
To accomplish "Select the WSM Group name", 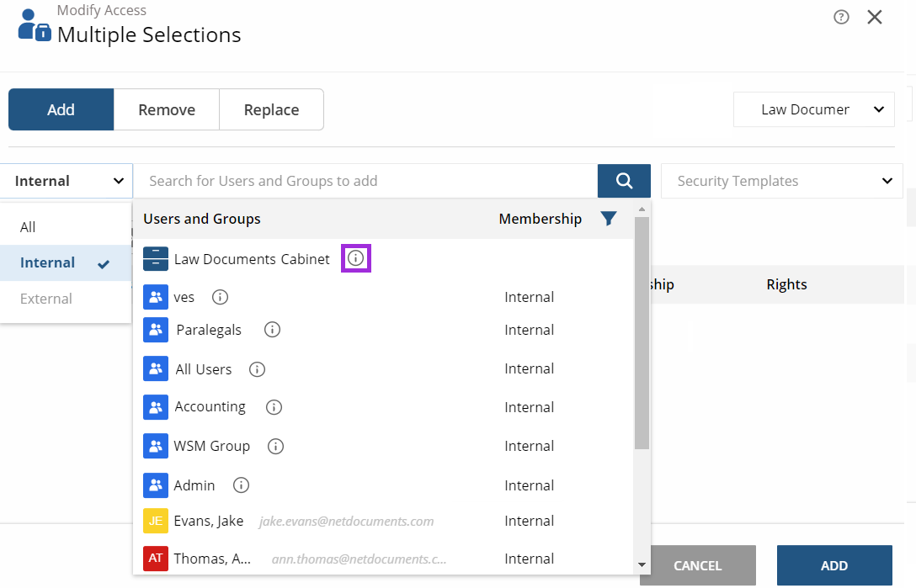I will pyautogui.click(x=211, y=447).
